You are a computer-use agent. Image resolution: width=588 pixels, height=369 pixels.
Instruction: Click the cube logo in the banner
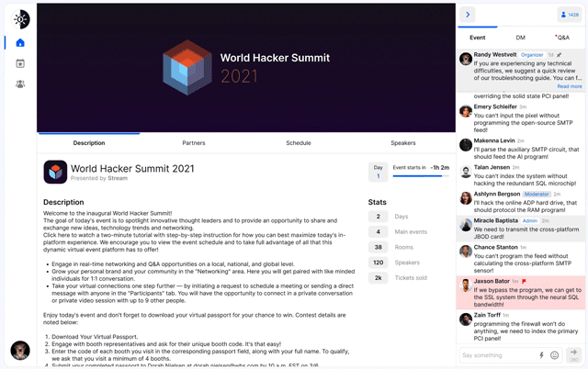[187, 67]
